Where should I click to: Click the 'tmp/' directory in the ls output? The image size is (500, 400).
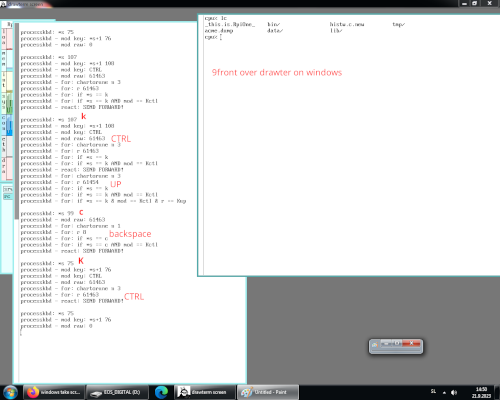pyautogui.click(x=399, y=24)
